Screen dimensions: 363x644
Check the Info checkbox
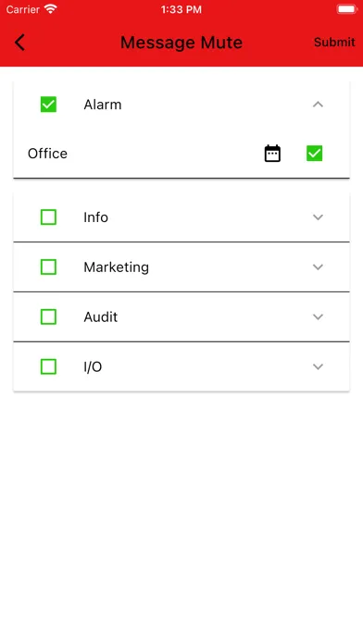click(x=48, y=217)
